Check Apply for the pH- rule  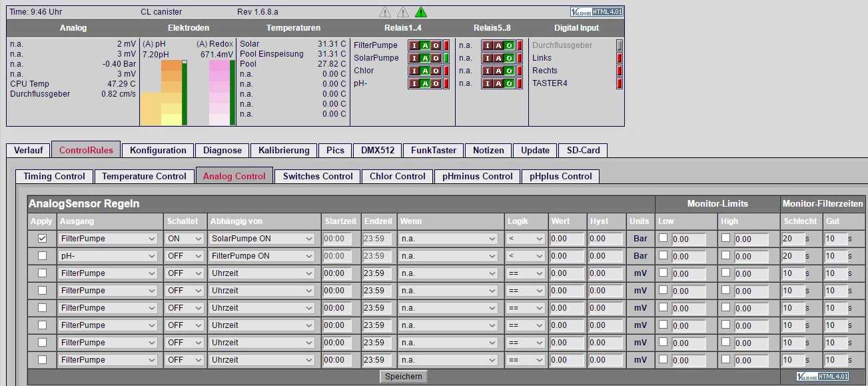(x=43, y=255)
